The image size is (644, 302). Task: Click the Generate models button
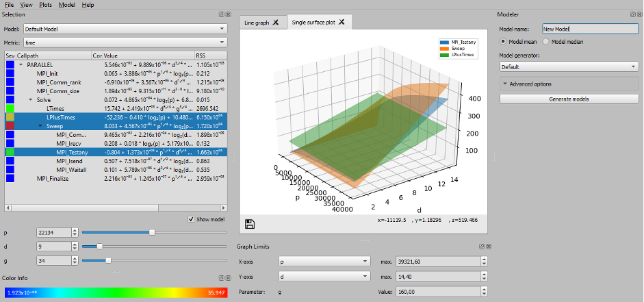(x=569, y=99)
